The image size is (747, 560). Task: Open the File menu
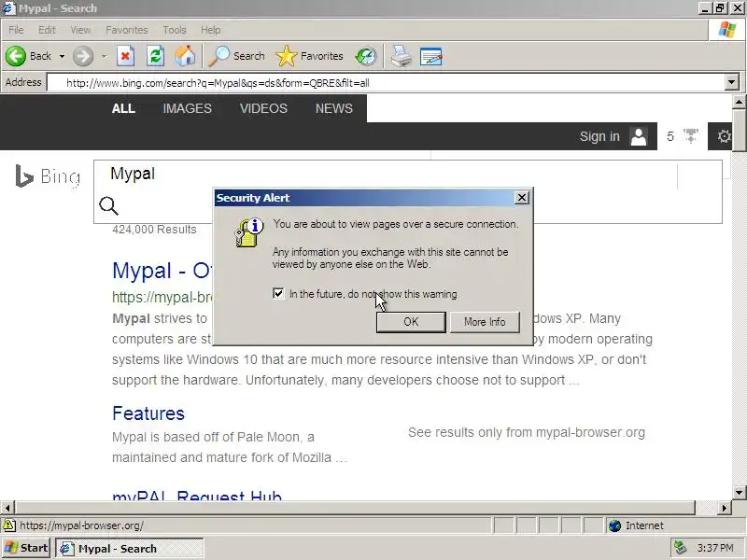(x=16, y=30)
